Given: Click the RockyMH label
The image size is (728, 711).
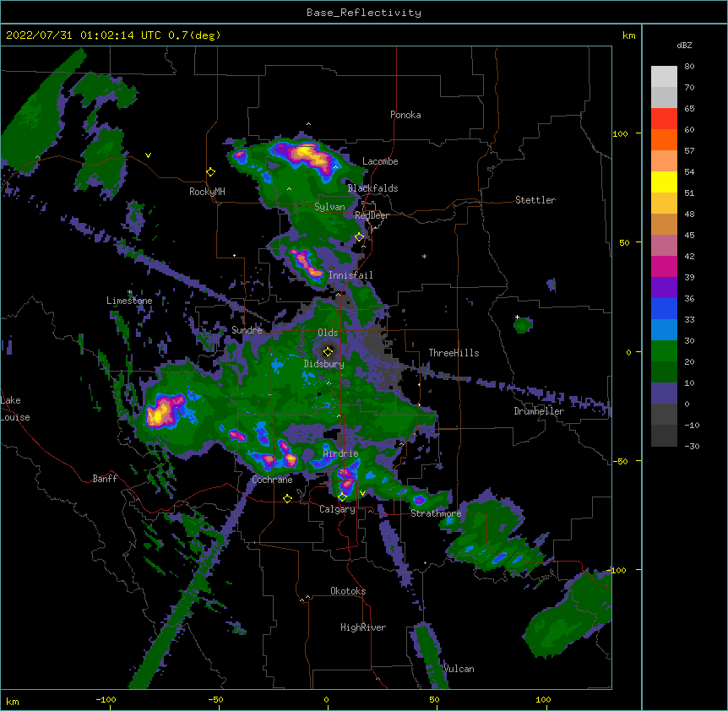Looking at the screenshot, I should coord(207,192).
